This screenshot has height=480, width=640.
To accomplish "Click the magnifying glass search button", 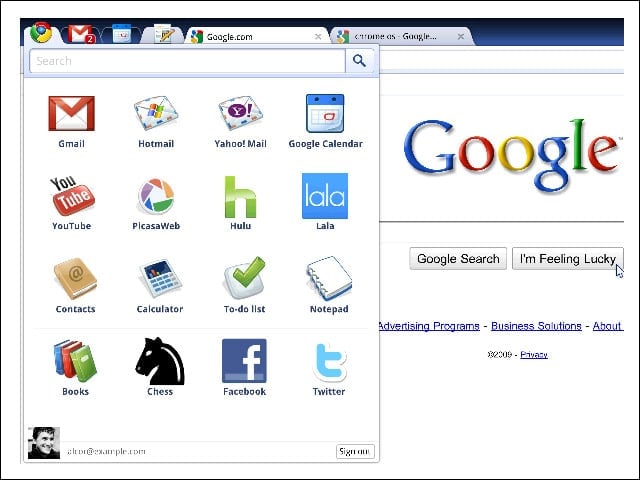I will pos(360,61).
